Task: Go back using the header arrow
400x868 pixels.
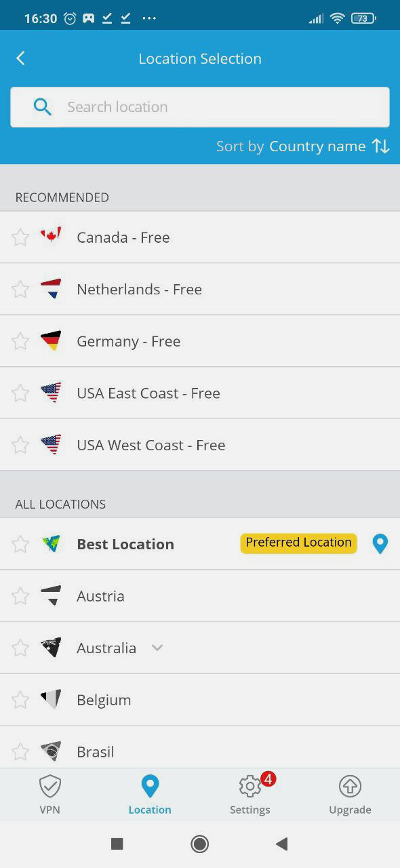Action: click(x=20, y=58)
